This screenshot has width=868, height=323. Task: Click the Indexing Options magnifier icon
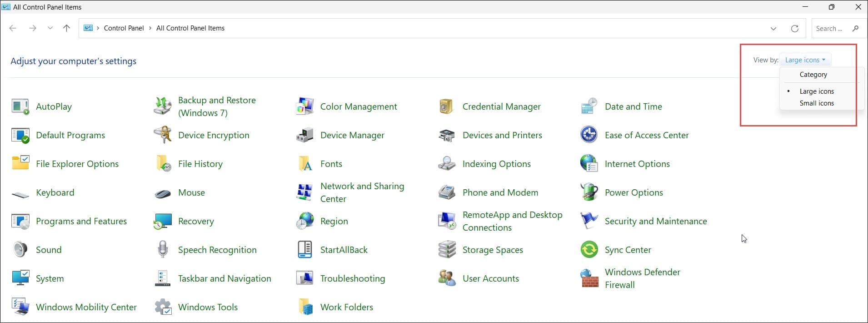pos(447,164)
